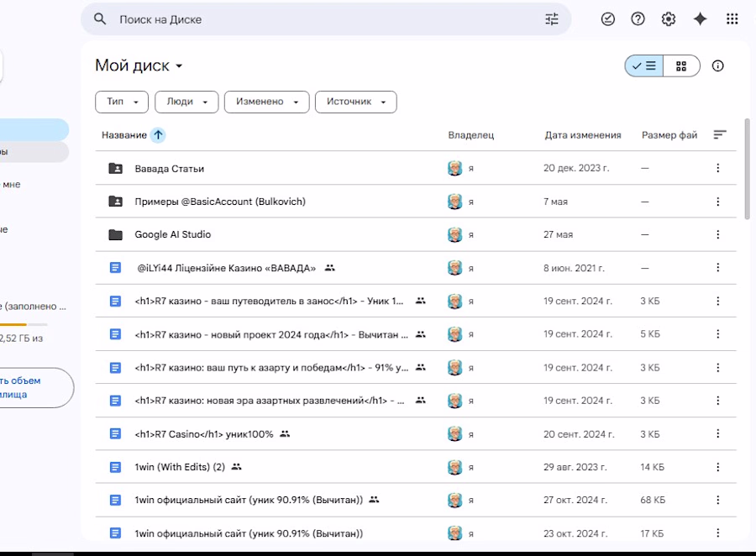Open more actions for Google AI Studio folder
Viewport: 756px width, 556px height.
717,234
